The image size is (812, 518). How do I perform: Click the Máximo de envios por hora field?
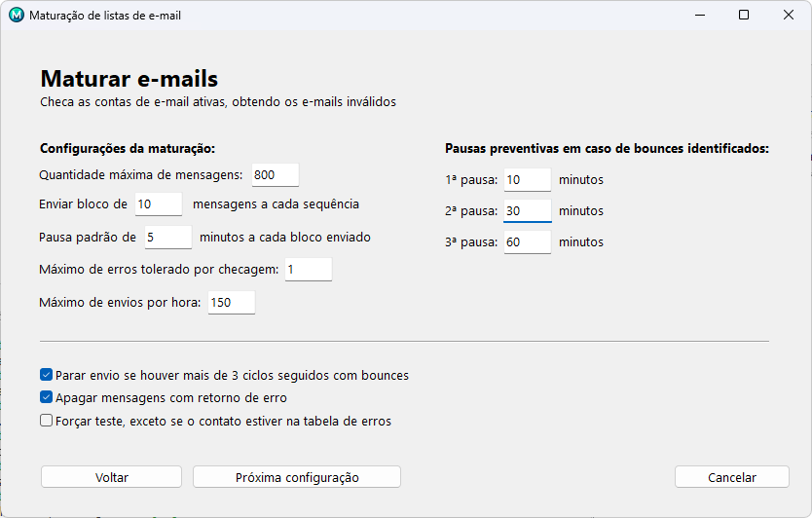click(x=231, y=303)
